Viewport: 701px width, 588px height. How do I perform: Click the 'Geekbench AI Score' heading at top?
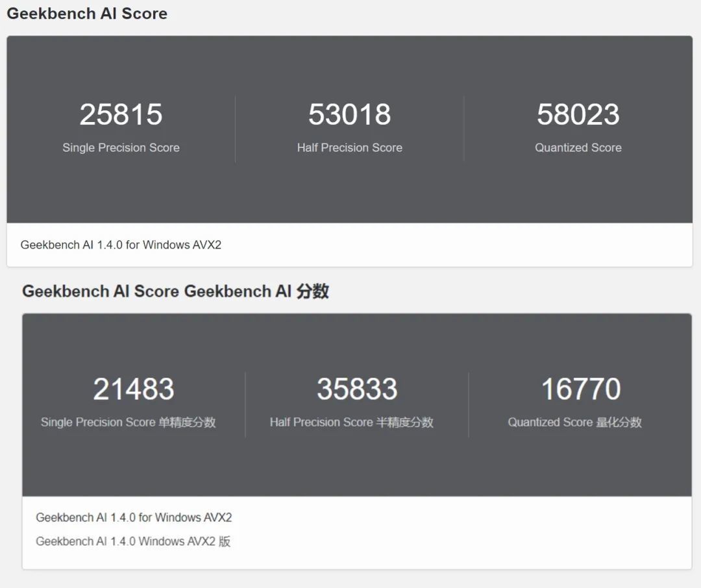pos(87,14)
